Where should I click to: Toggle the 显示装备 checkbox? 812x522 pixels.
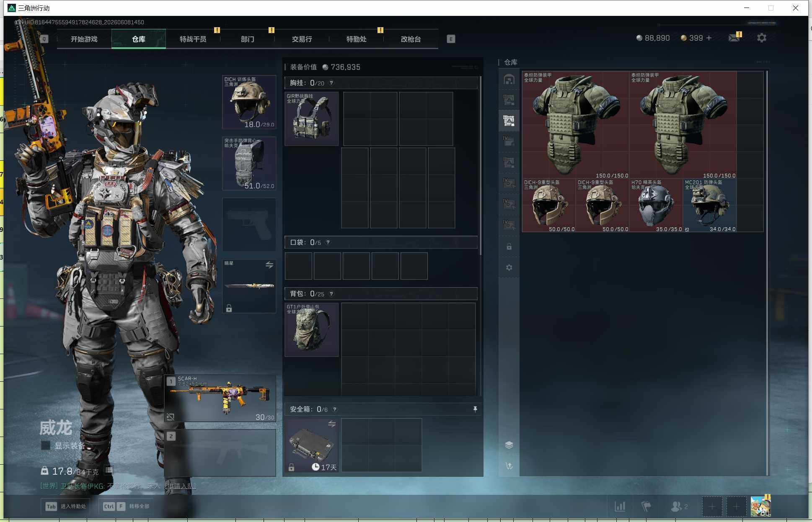click(x=45, y=445)
